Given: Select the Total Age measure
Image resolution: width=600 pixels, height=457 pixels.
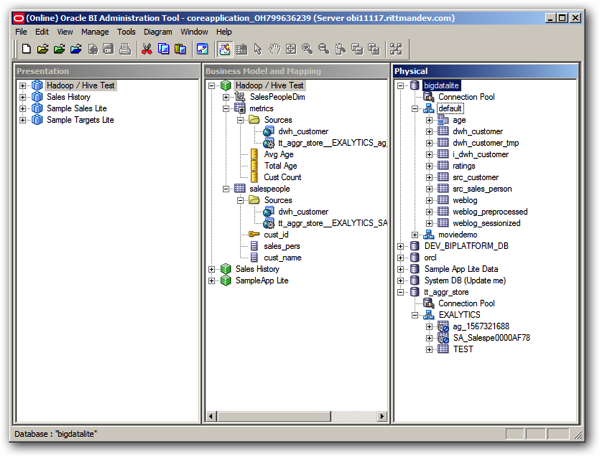Looking at the screenshot, I should click(280, 166).
